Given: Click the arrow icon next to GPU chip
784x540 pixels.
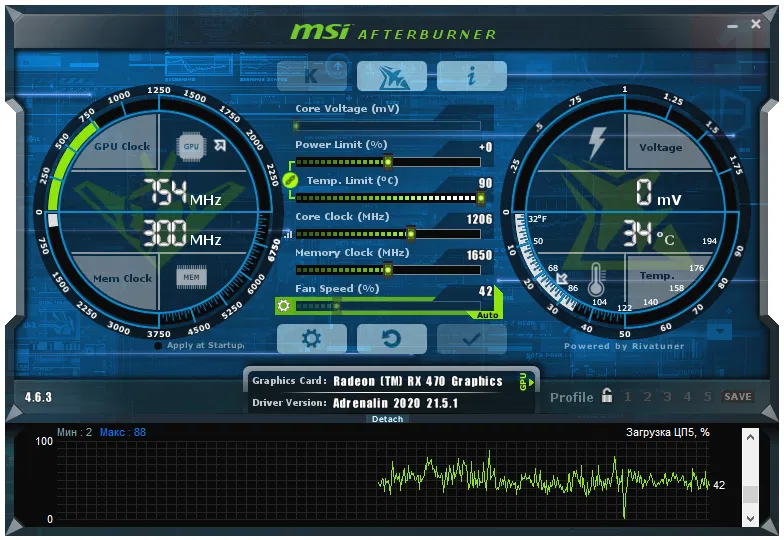Looking at the screenshot, I should click(220, 145).
